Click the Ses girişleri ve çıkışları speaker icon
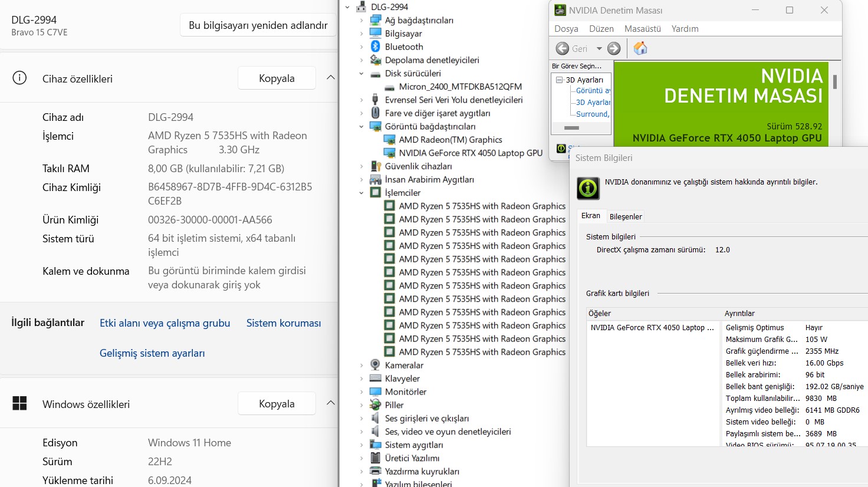This screenshot has height=487, width=868. pos(375,418)
